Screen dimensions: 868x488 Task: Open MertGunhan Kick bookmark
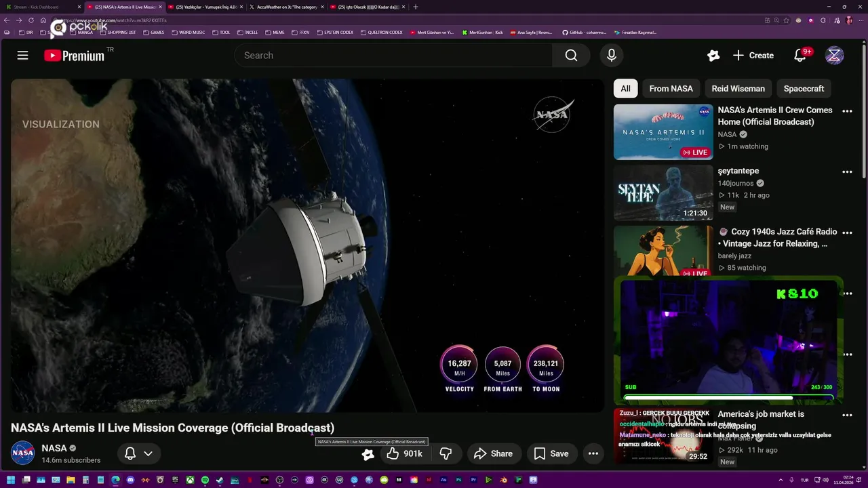point(482,33)
